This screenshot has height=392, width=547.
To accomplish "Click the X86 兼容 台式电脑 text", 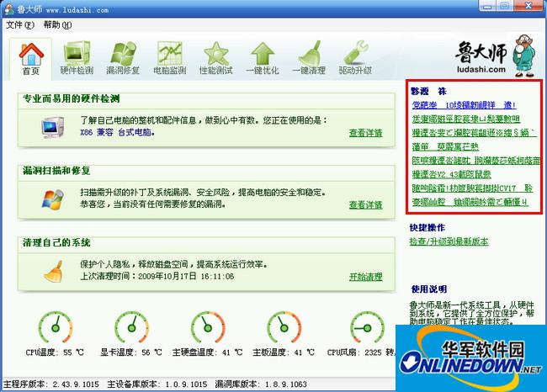I will (118, 133).
